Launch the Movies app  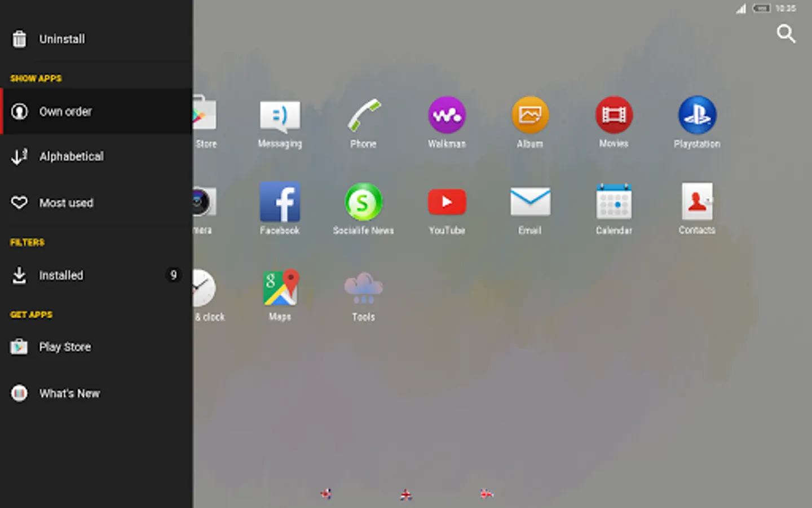point(614,124)
